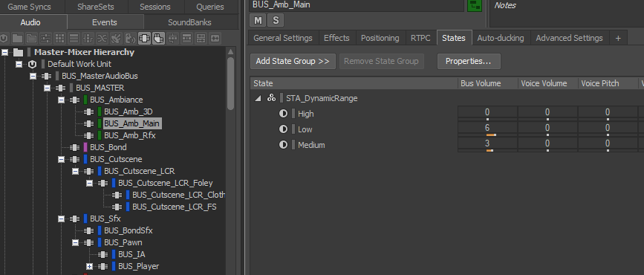The height and width of the screenshot is (275, 644).
Task: Expand the BUS_Player node
Action: (x=90, y=266)
